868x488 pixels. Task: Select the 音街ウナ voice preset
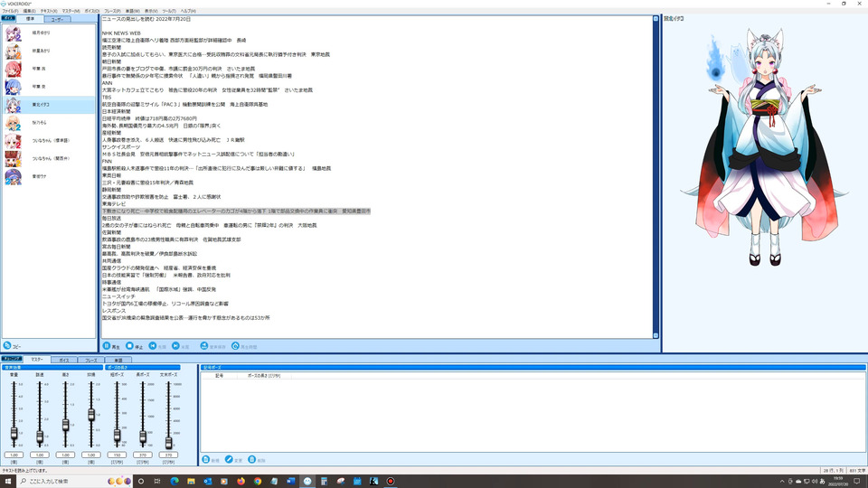49,176
